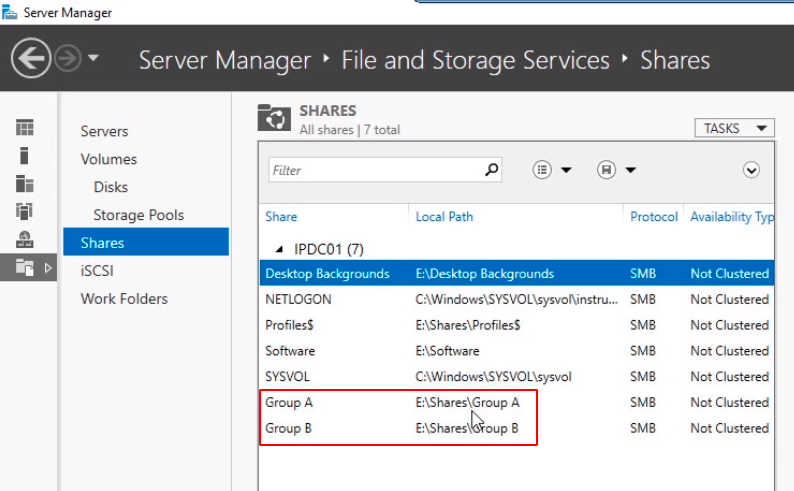Expand the filter options chevron
Viewport: 794px width, 491px height.
point(751,170)
